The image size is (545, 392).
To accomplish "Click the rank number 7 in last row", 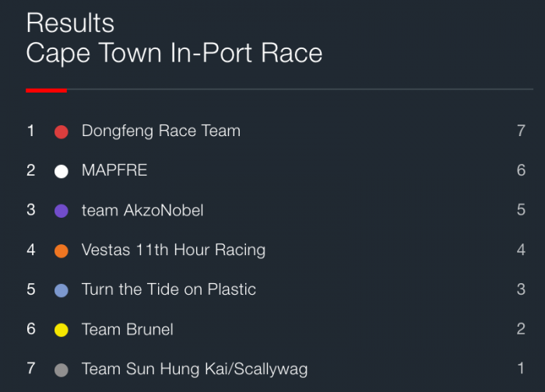I will (x=31, y=369).
